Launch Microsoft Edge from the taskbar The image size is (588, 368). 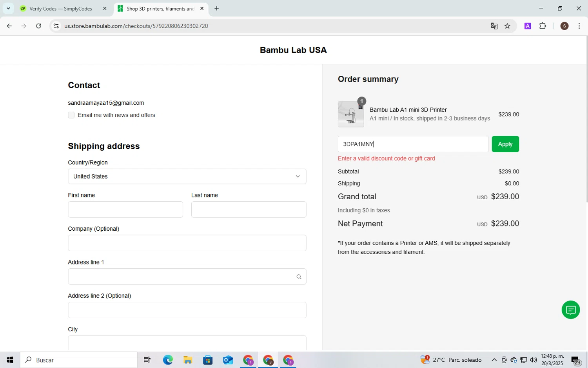[168, 360]
